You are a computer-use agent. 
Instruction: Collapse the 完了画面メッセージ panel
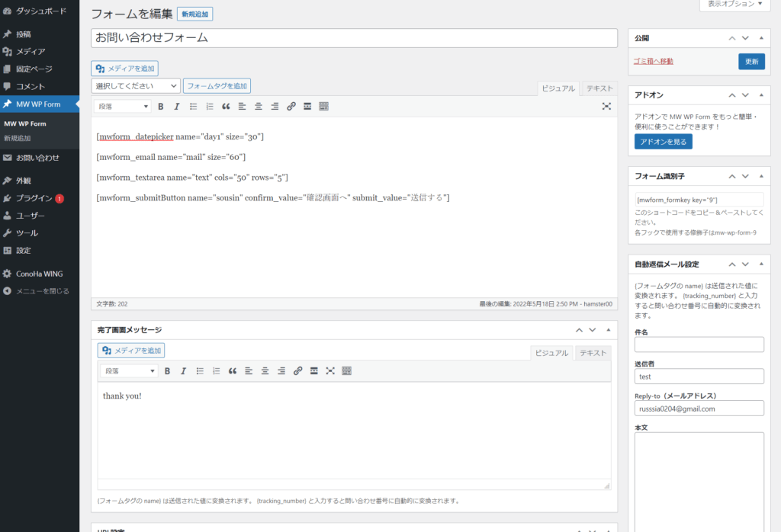608,330
